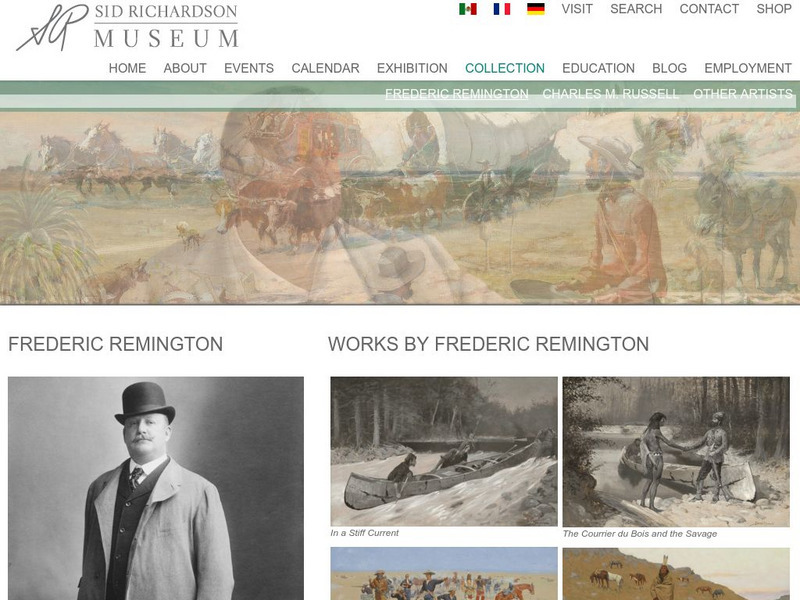Go to the EXHIBITION section
Image resolution: width=800 pixels, height=600 pixels.
pos(412,68)
